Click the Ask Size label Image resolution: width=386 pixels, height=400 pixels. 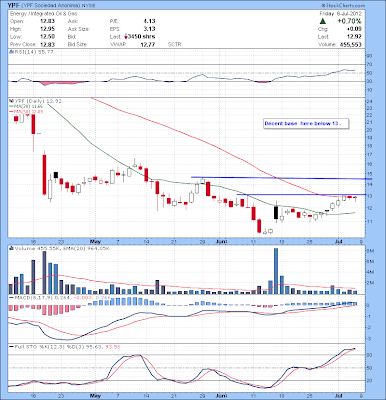(x=79, y=29)
